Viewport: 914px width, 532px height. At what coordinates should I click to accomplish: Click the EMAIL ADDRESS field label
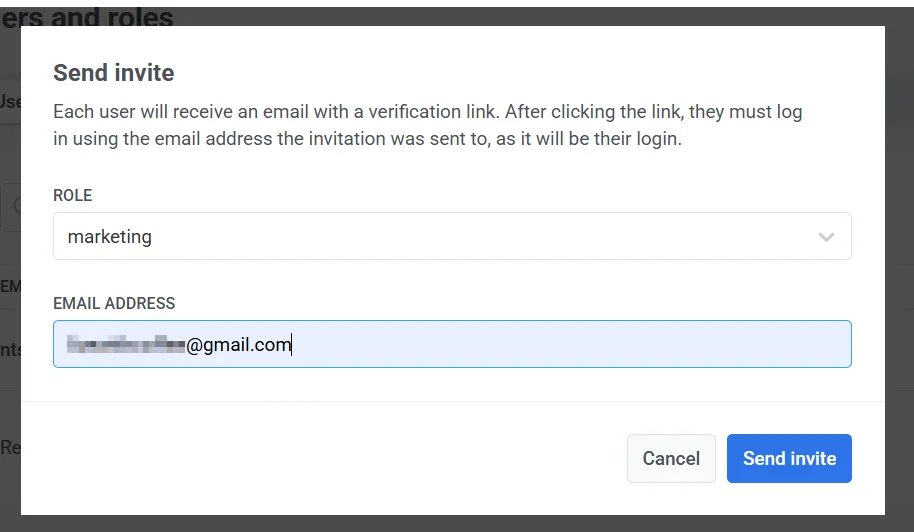(x=114, y=303)
